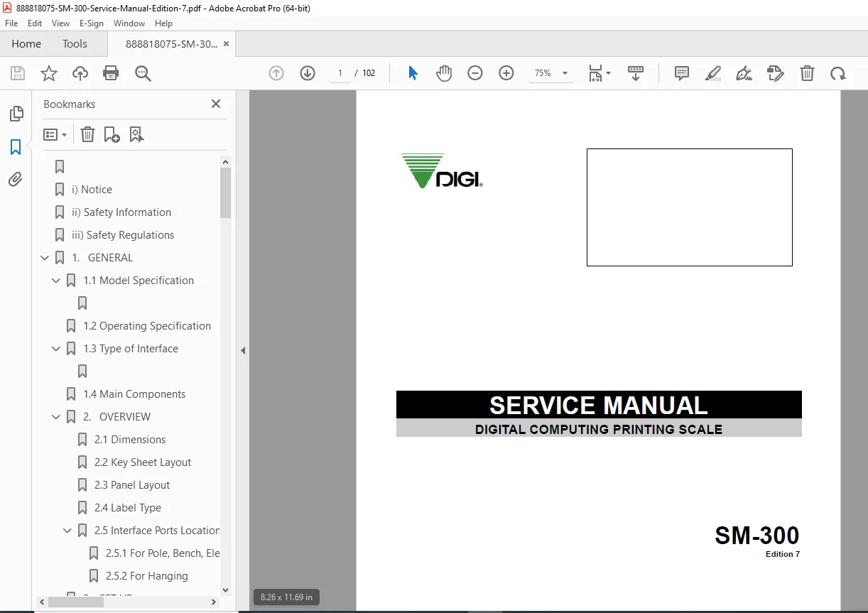Open 2.4 Label Type bookmark
868x613 pixels.
pyautogui.click(x=128, y=508)
